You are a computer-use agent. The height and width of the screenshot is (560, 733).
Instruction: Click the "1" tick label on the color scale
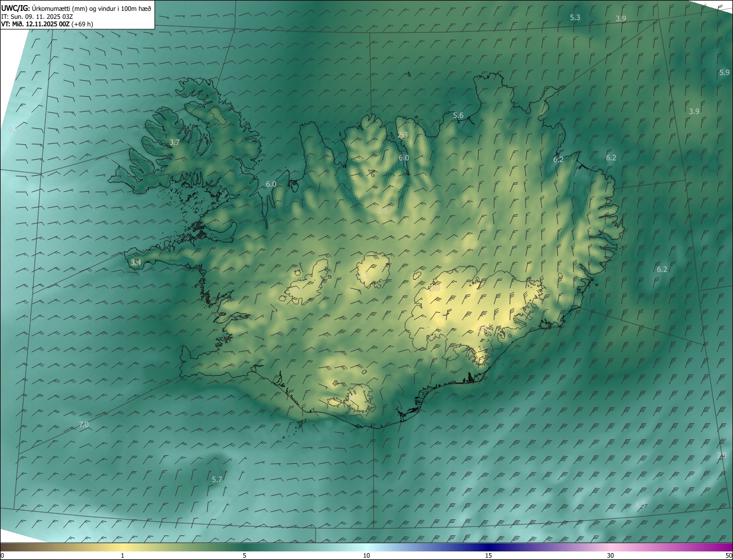tap(123, 555)
